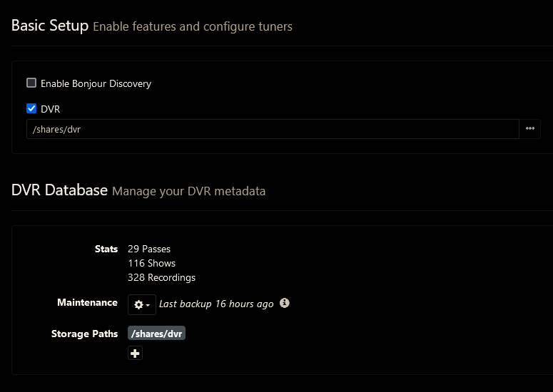The width and height of the screenshot is (553, 392).
Task: Click the DVR path input field
Action: coord(271,129)
